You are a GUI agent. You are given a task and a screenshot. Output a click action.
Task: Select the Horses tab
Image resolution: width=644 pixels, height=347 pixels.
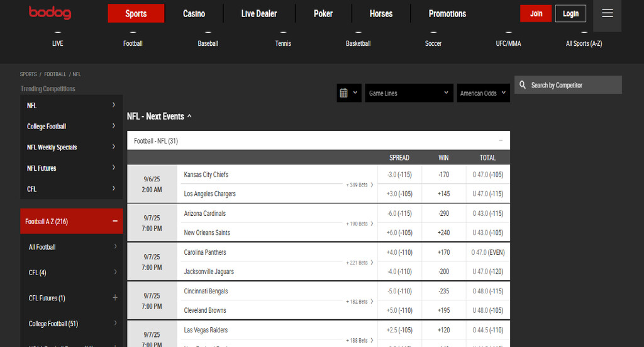coord(380,14)
